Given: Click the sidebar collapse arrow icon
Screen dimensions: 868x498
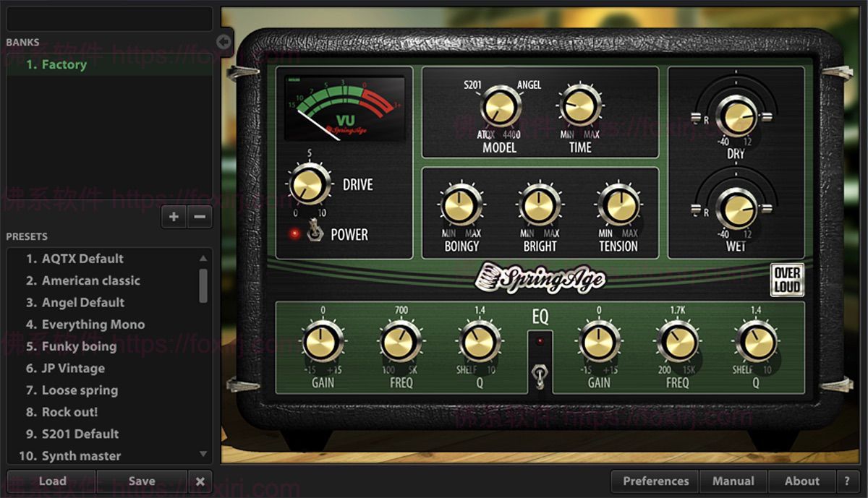Looking at the screenshot, I should coord(224,43).
